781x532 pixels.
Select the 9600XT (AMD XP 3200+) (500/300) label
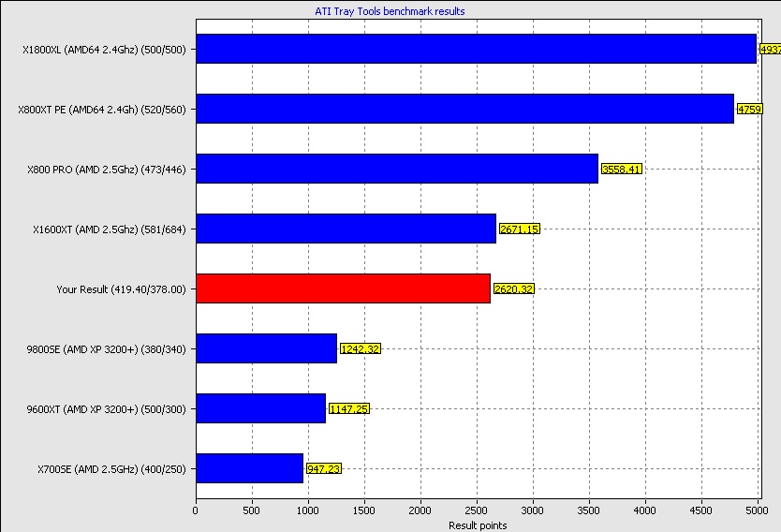(x=106, y=409)
